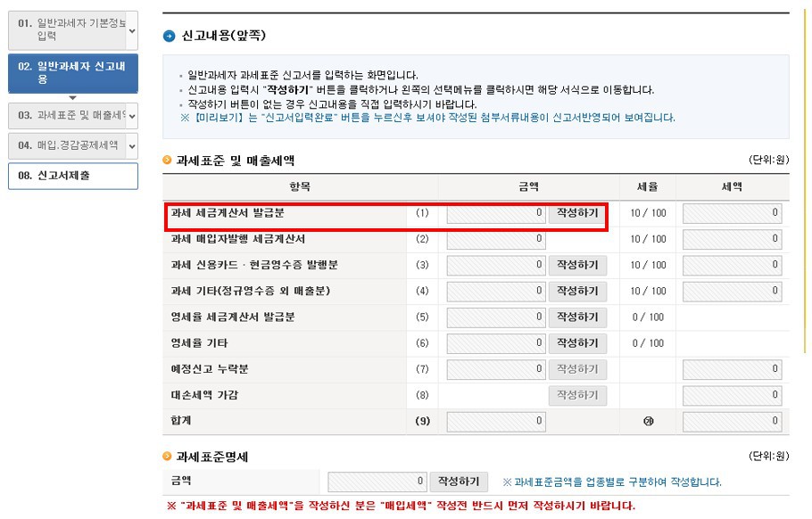
Task: Click the 세액 field of 과세 세금계산서 발급분
Action: tap(732, 213)
